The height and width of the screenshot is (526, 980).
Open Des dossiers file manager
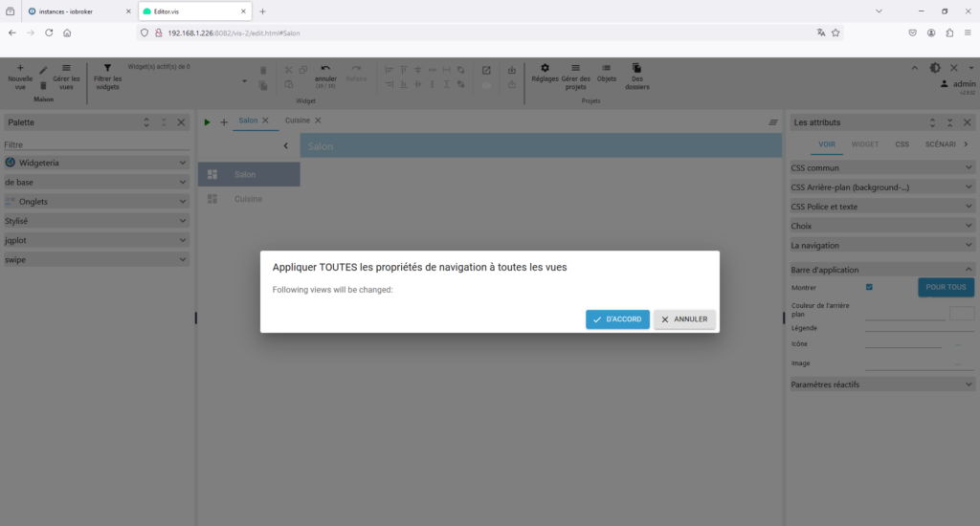[x=636, y=77]
